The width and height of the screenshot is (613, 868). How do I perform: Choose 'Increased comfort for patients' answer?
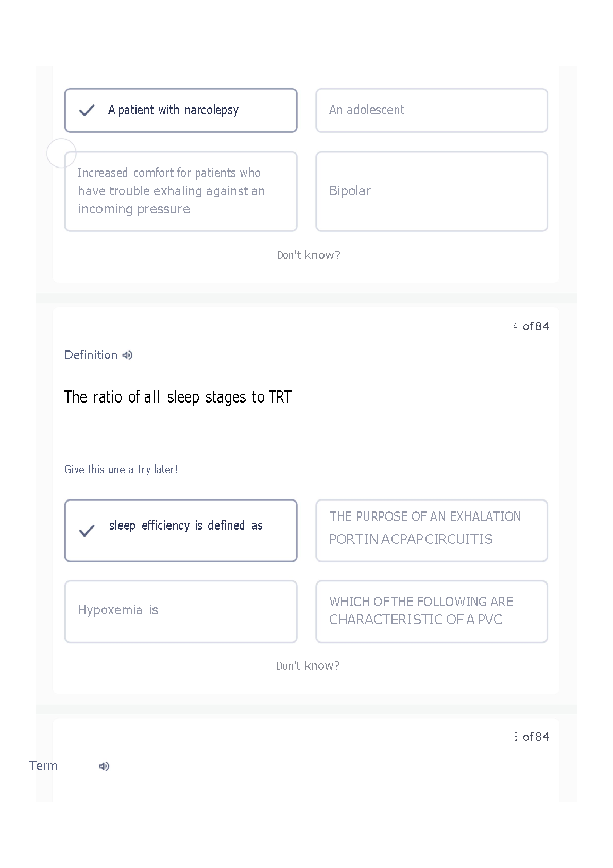pyautogui.click(x=181, y=191)
